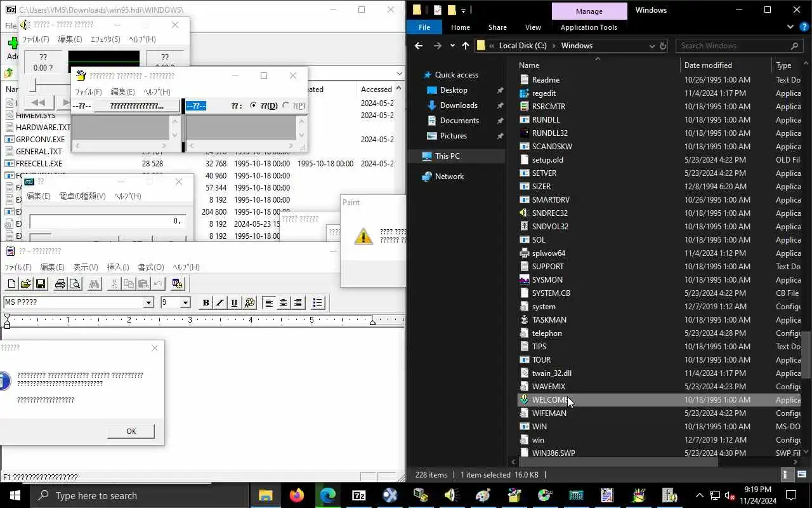Toggle align left in WordPad

click(x=269, y=303)
